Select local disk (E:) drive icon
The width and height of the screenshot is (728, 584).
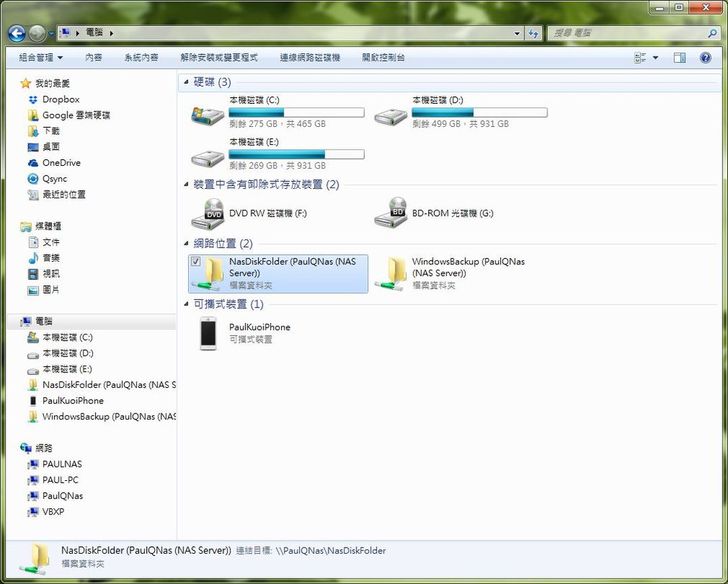[x=208, y=157]
